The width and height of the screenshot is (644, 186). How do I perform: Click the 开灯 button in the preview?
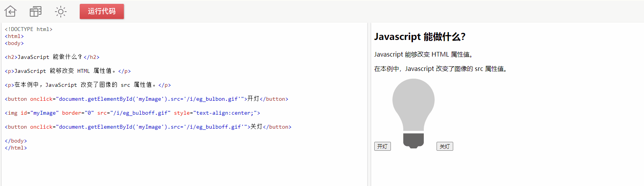(x=382, y=146)
